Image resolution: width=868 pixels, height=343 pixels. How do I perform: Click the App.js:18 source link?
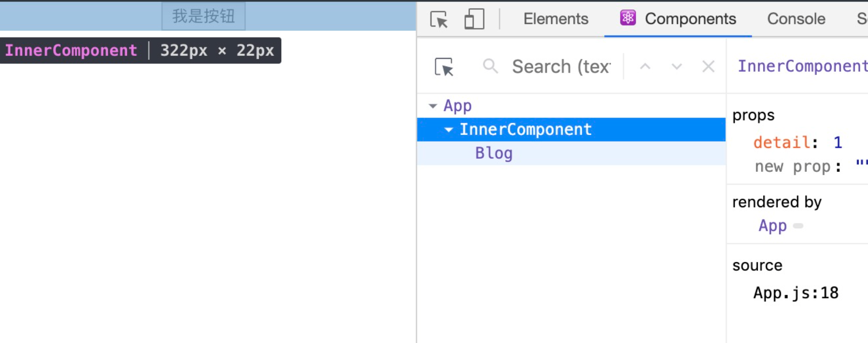tap(795, 293)
